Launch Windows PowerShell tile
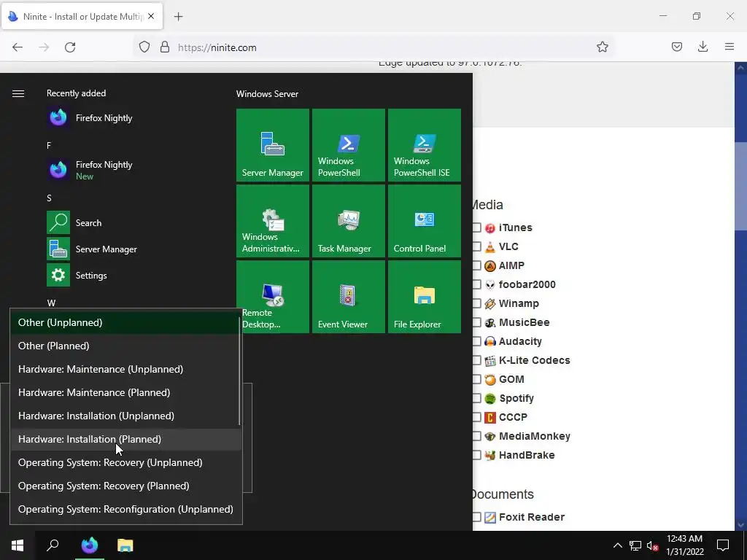This screenshot has height=560, width=747. [x=348, y=145]
